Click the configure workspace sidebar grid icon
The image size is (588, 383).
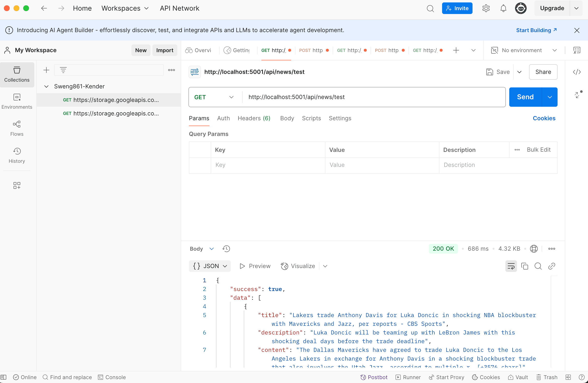click(x=17, y=185)
